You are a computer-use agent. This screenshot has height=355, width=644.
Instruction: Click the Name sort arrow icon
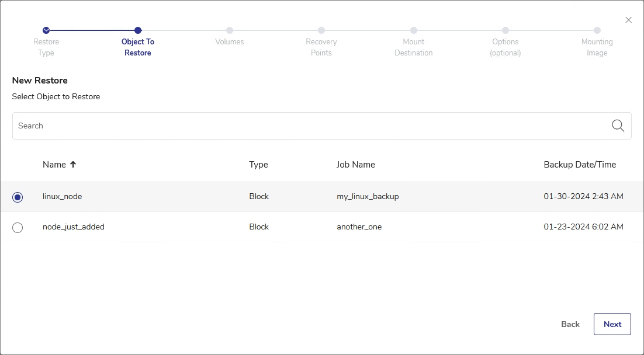tap(73, 165)
